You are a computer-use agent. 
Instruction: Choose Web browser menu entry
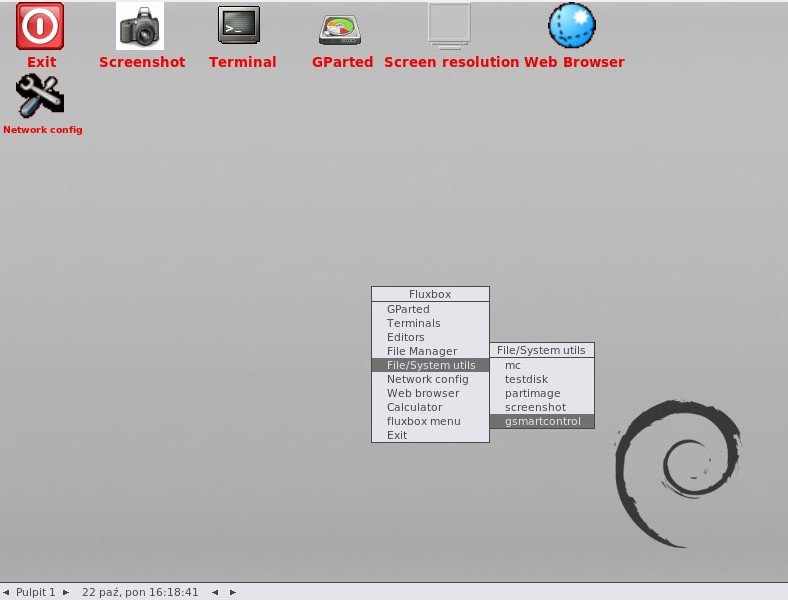430,393
